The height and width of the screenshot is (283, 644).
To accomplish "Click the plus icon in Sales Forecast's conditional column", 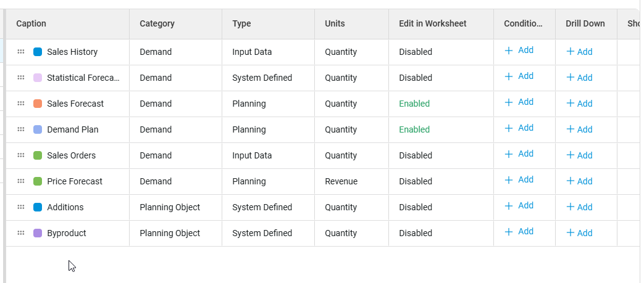I will [509, 102].
